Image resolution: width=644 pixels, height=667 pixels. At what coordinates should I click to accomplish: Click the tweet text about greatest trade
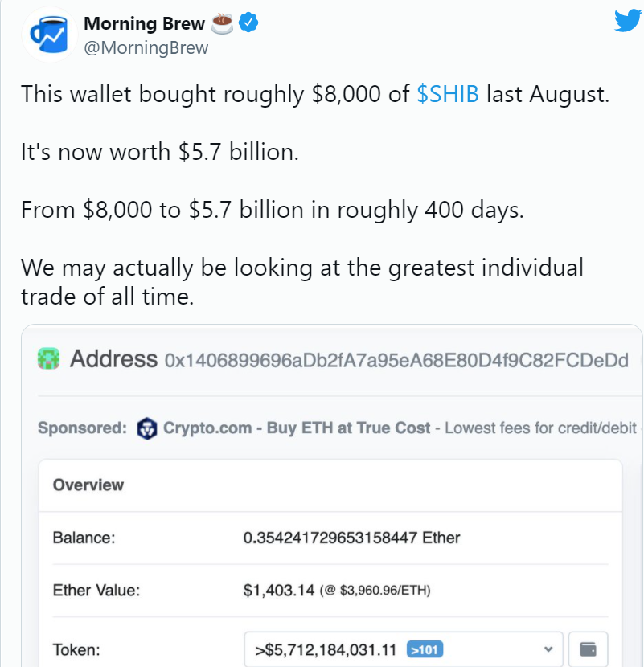pyautogui.click(x=302, y=281)
